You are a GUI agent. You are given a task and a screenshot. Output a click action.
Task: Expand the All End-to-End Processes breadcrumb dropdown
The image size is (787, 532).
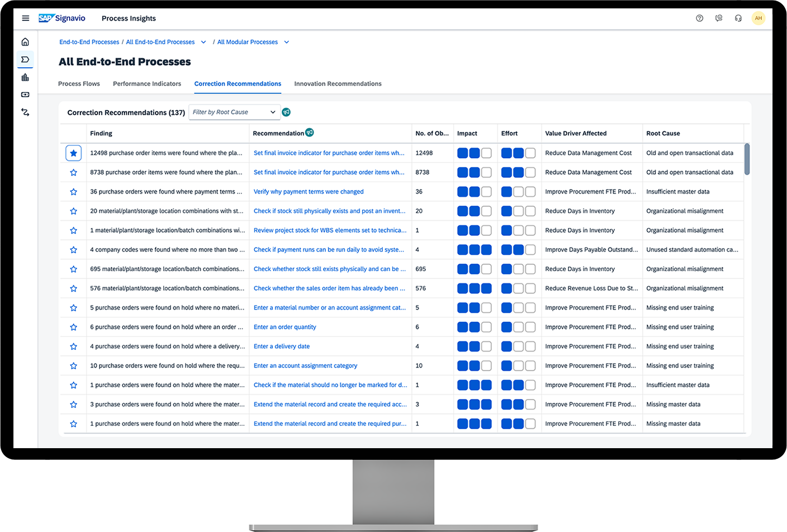coord(203,41)
